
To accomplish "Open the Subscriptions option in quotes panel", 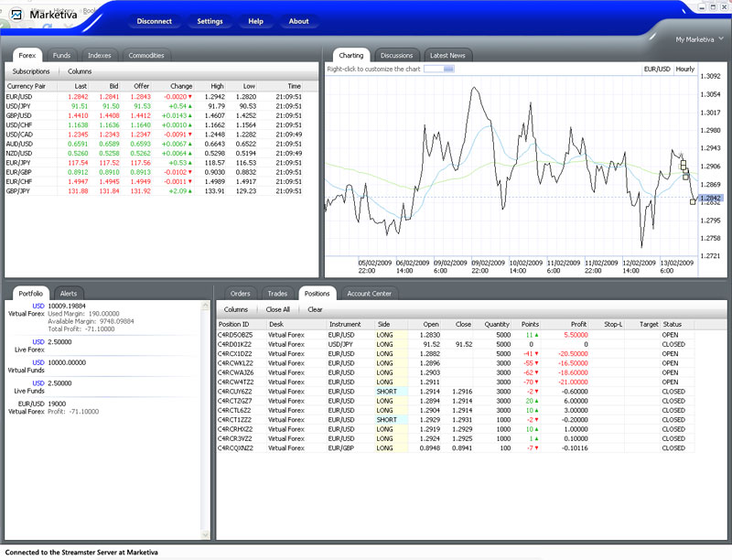I will click(31, 71).
